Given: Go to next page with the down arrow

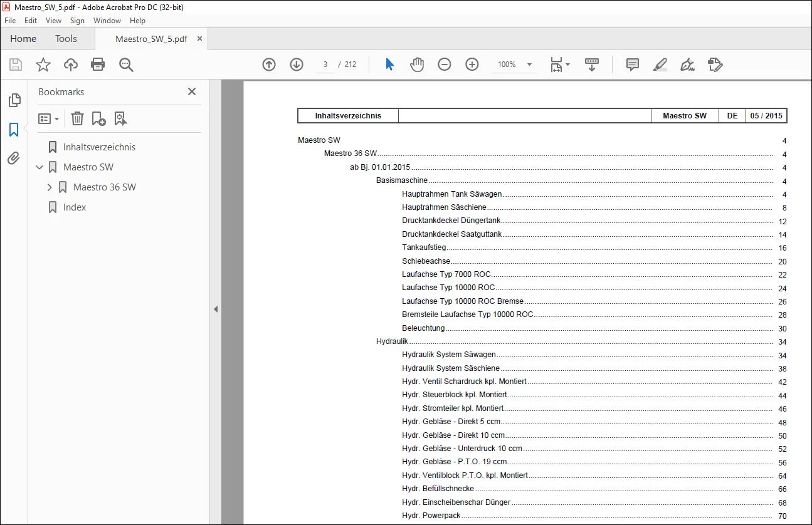Looking at the screenshot, I should pos(297,65).
